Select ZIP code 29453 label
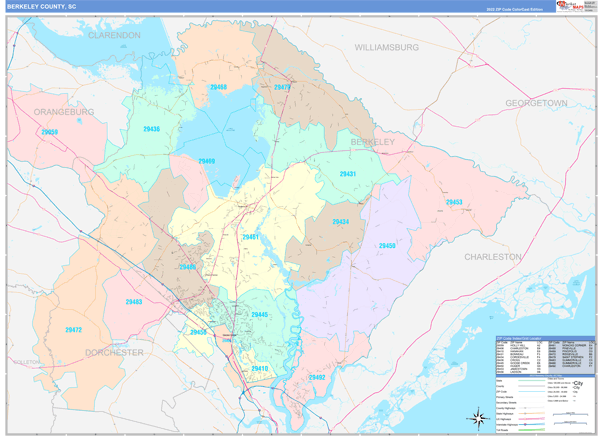600x436 pixels. tap(454, 202)
